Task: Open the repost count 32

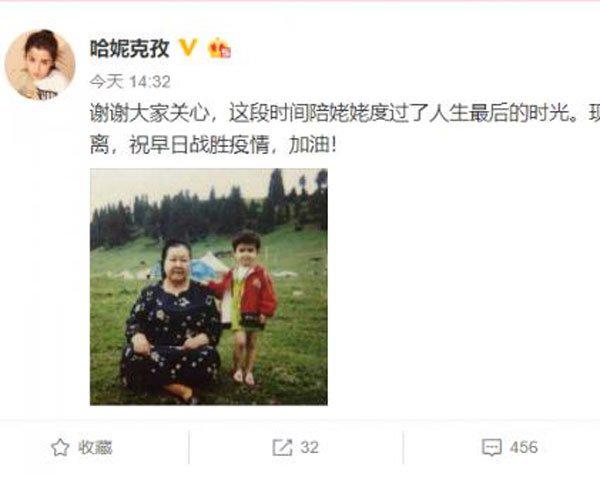Action: pos(309,448)
